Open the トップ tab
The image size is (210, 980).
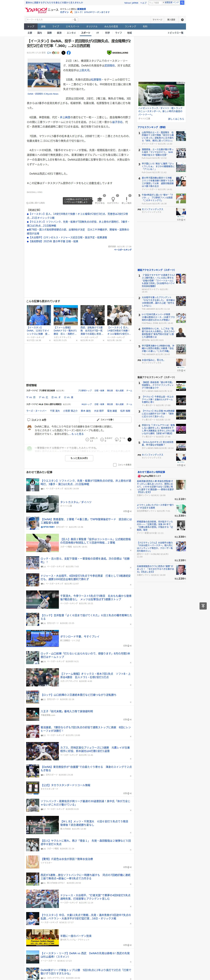point(31,27)
